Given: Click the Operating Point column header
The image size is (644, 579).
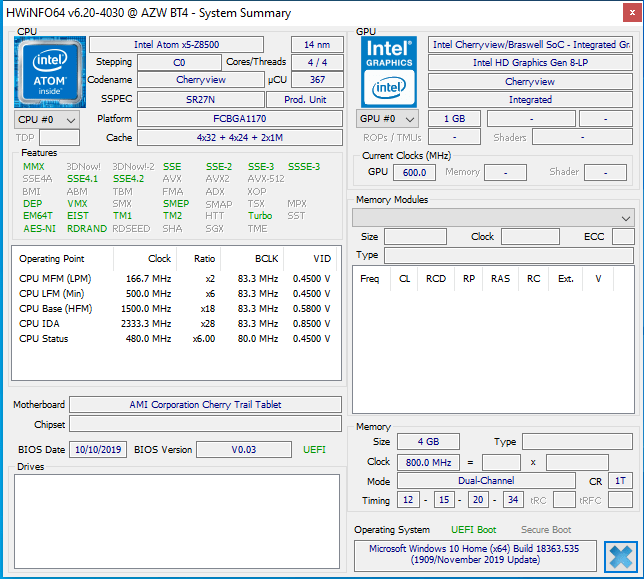Looking at the screenshot, I should pyautogui.click(x=52, y=259).
